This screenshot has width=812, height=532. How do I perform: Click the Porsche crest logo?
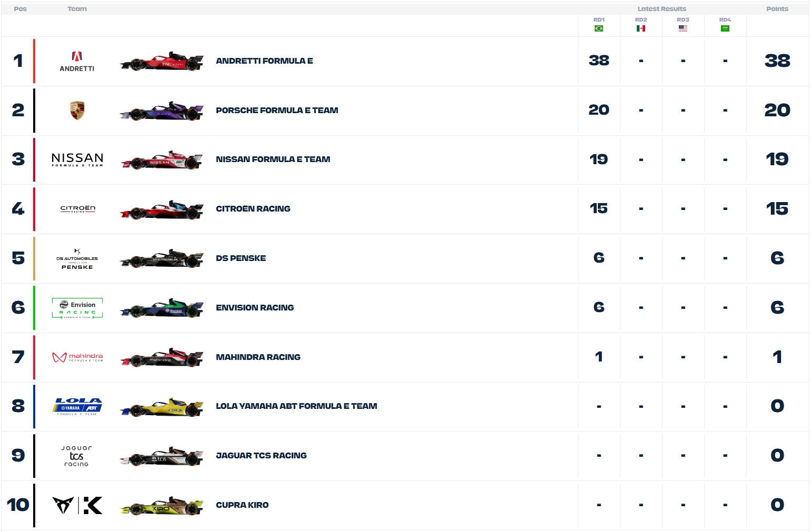tap(77, 111)
